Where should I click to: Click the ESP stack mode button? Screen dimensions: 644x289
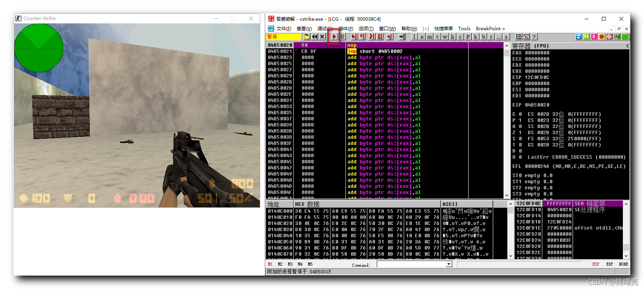point(596,264)
